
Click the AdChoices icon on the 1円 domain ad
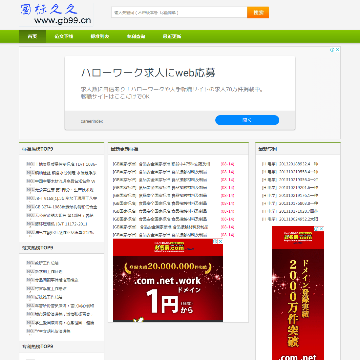tap(216, 241)
